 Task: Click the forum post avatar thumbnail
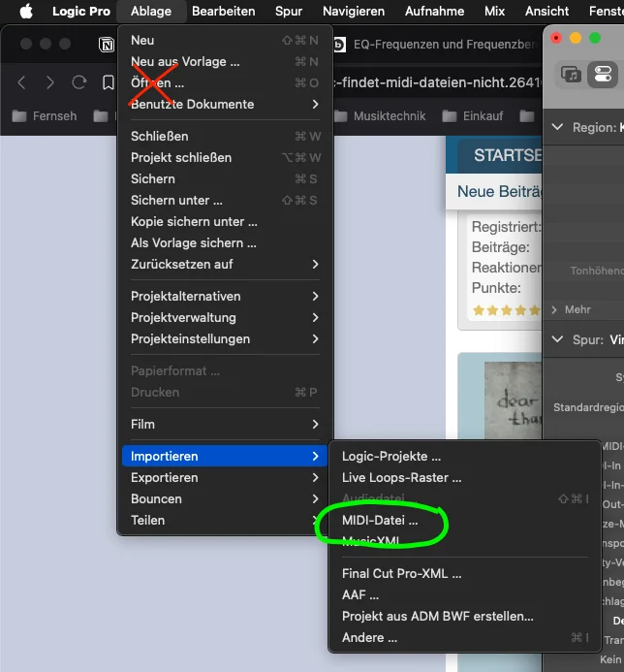[513, 400]
